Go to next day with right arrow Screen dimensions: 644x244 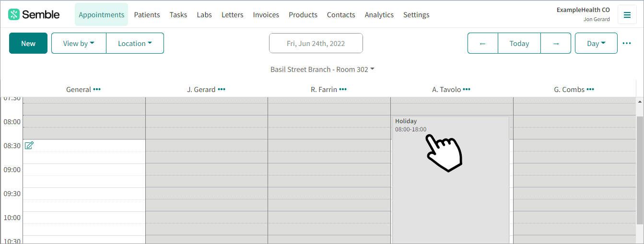[556, 43]
